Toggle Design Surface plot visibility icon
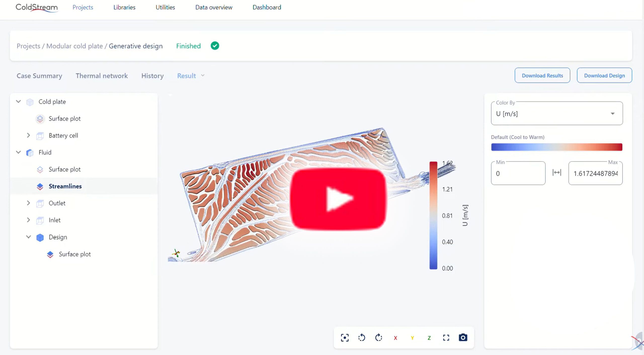644x355 pixels. point(50,254)
